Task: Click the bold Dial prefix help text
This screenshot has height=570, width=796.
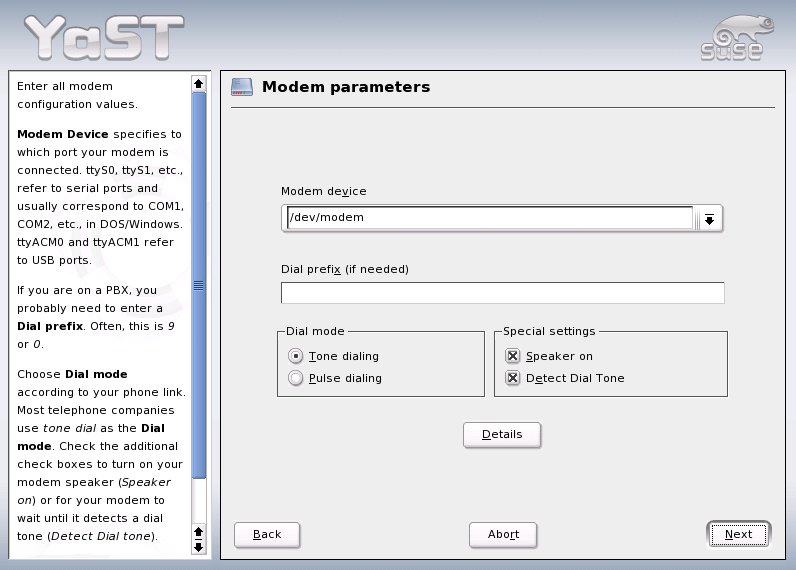Action: point(50,326)
